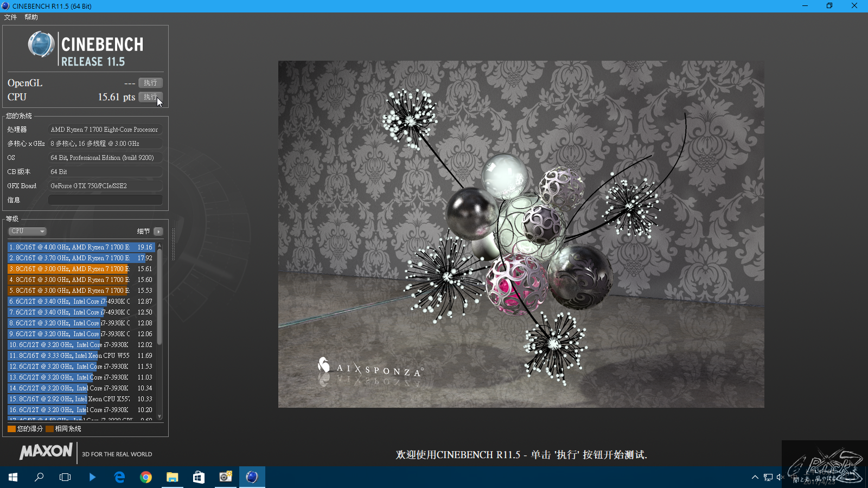Click the CPU score 15.61 pts
The width and height of the screenshot is (868, 488).
(x=116, y=97)
